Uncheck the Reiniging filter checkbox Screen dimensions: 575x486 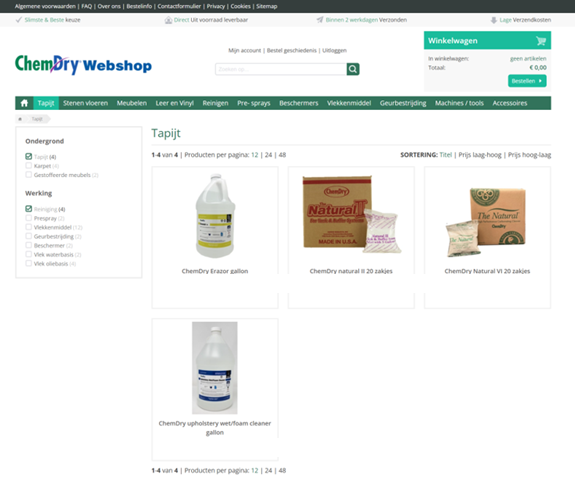29,209
